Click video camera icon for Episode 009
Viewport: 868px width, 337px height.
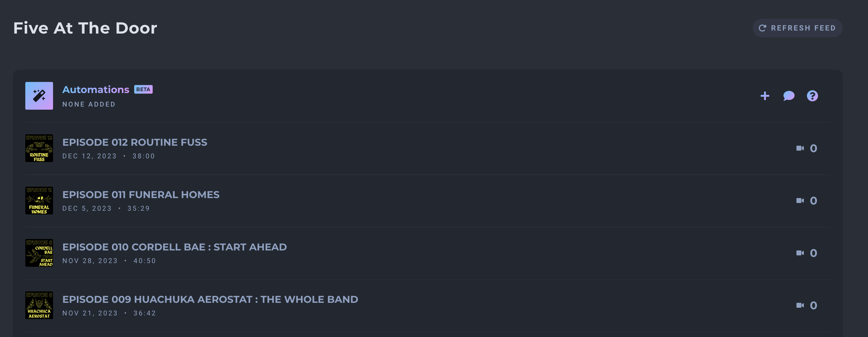(800, 305)
